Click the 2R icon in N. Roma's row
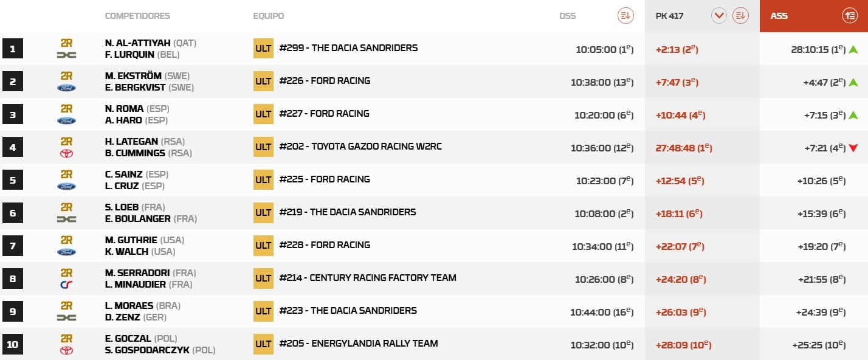The height and width of the screenshot is (360, 868). point(66,108)
